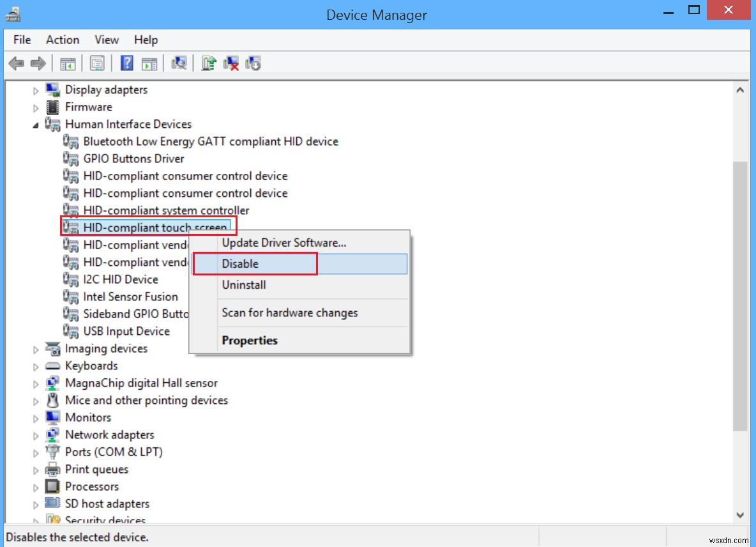Open the View menu
756x547 pixels.
point(106,40)
